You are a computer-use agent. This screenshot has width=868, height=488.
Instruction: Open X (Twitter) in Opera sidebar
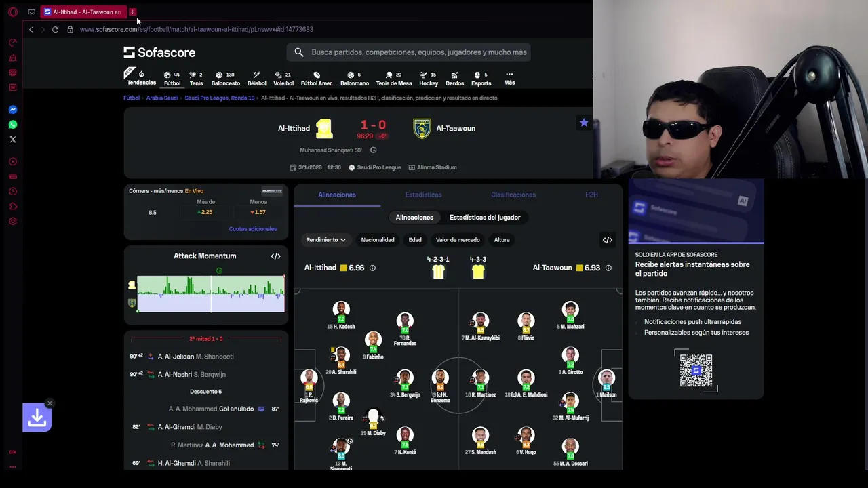(12, 140)
